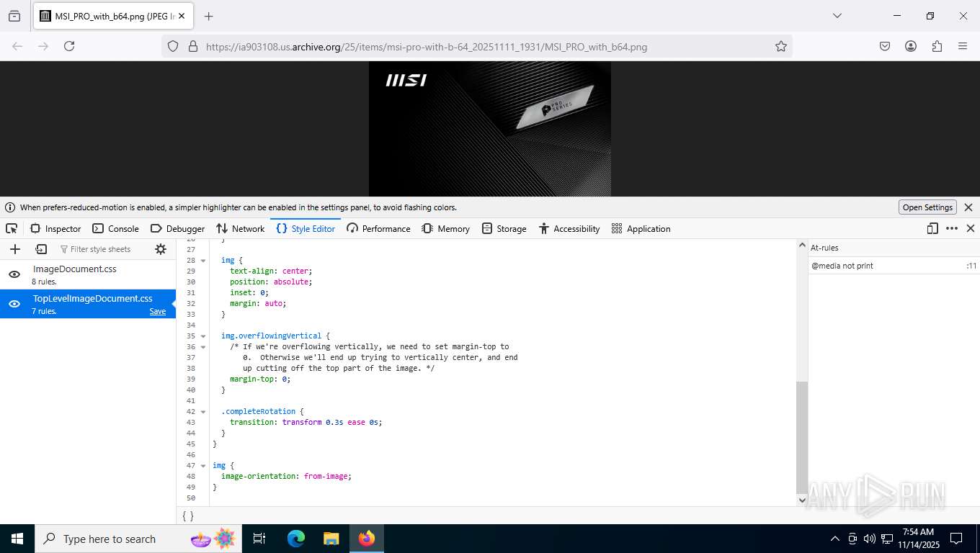Click the tracking protection shield icon

(172, 46)
